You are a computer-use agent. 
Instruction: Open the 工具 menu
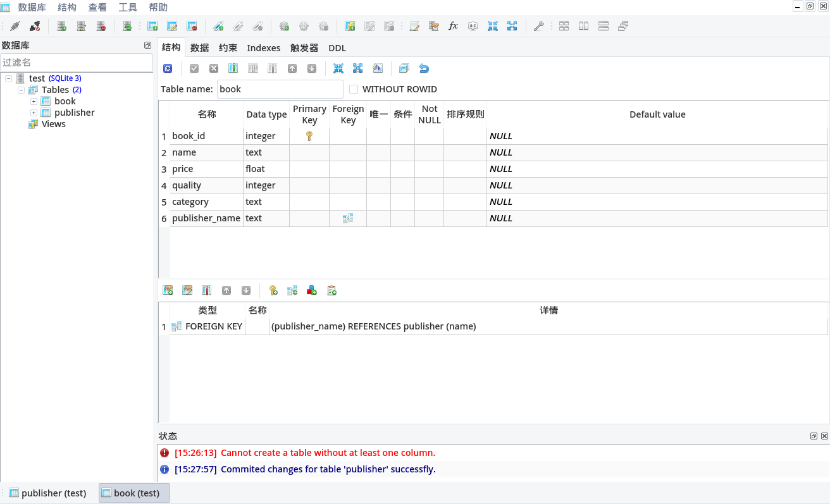[x=128, y=8]
